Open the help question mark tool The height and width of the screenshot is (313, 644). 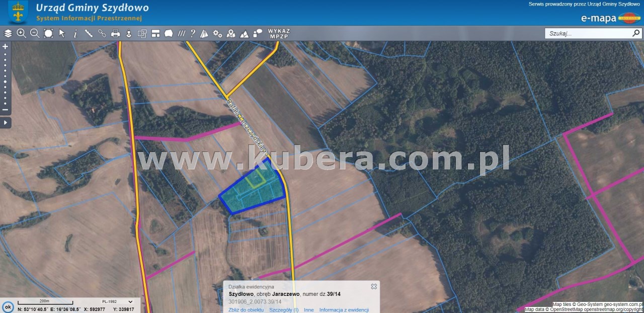pyautogui.click(x=193, y=34)
